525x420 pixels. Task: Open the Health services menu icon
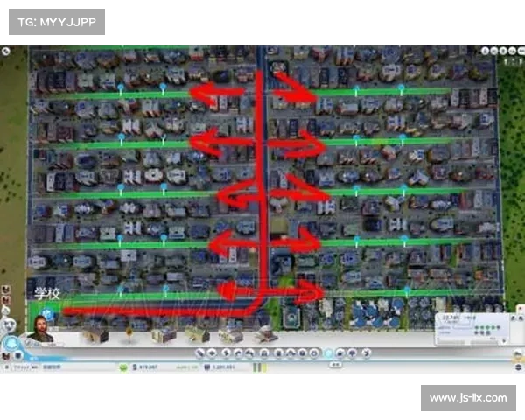(302, 353)
